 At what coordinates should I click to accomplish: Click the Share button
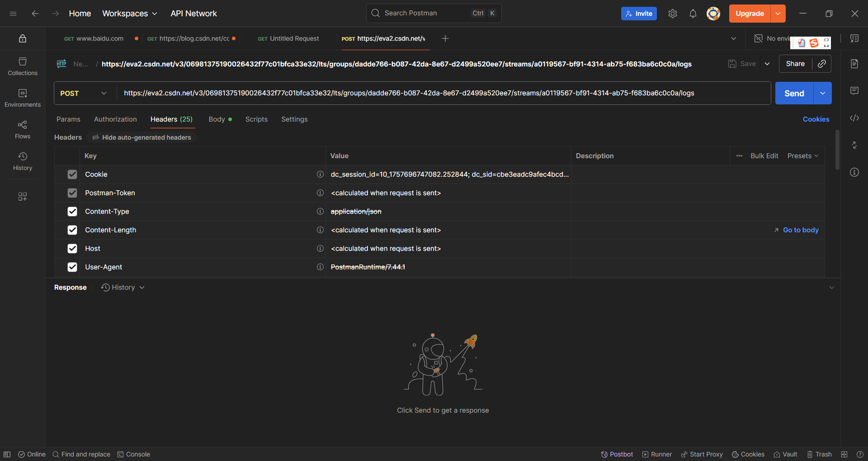point(795,64)
